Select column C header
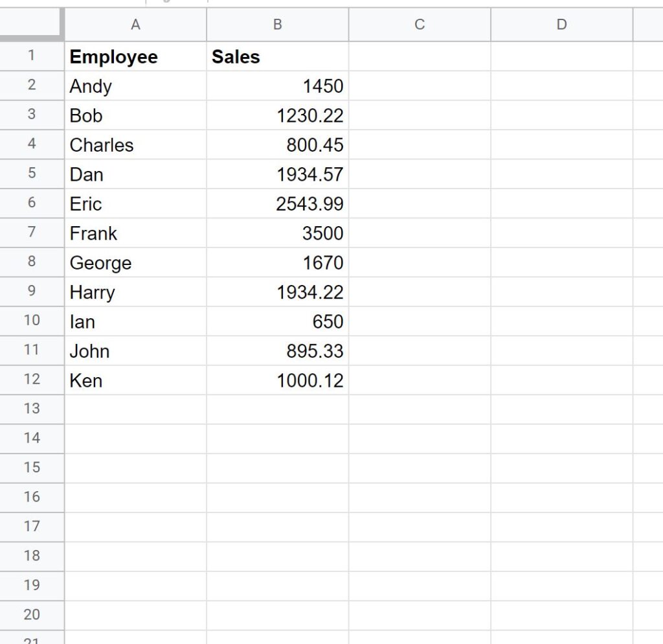This screenshot has width=663, height=644. point(420,25)
